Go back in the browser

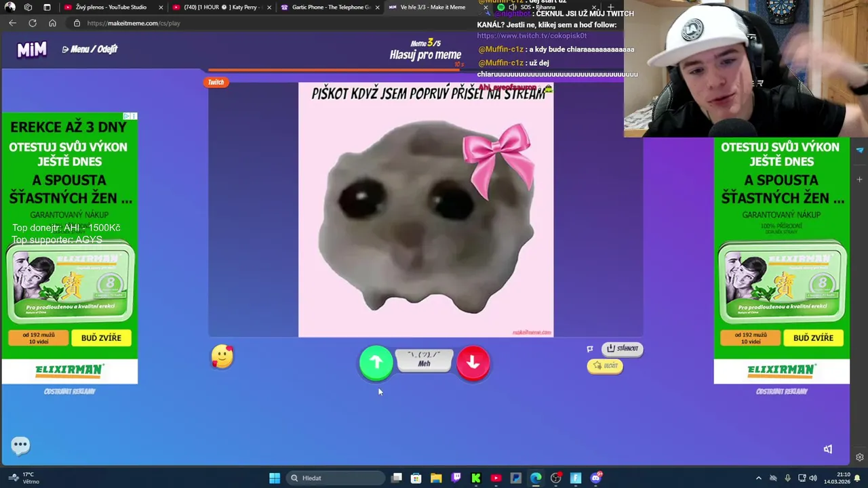click(x=12, y=23)
